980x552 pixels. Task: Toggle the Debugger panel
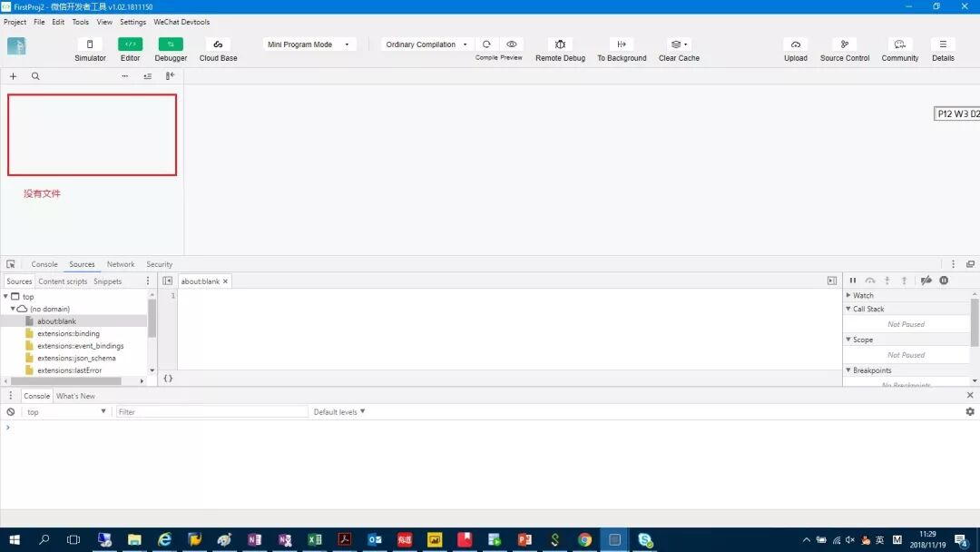pyautogui.click(x=171, y=44)
